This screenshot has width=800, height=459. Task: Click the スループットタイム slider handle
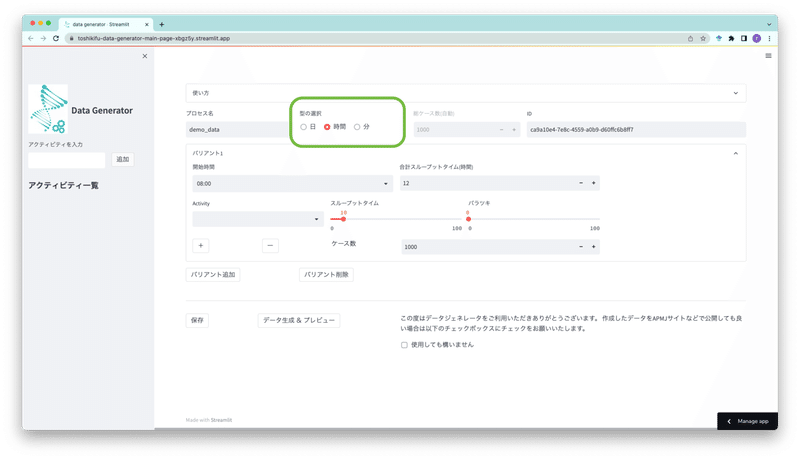tap(343, 219)
